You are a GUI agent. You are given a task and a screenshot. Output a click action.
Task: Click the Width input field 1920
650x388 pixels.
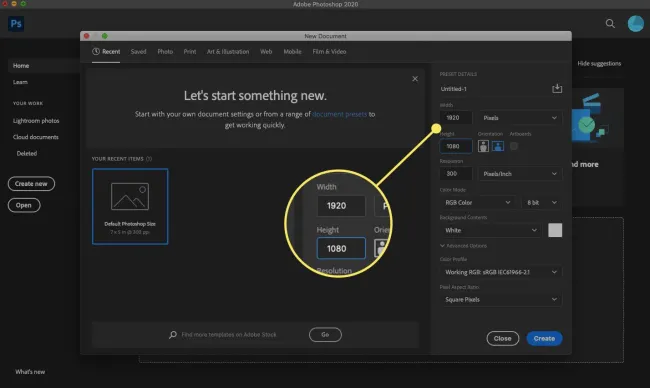coord(456,118)
